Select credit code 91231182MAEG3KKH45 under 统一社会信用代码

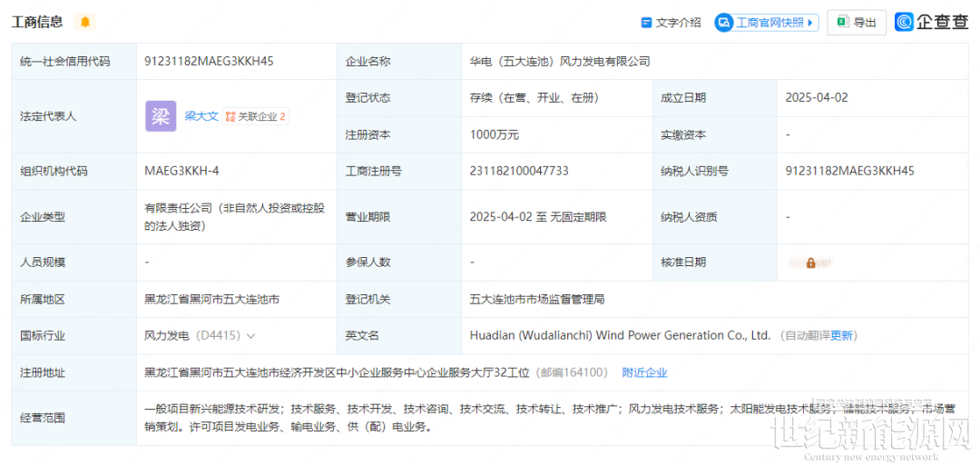point(209,61)
